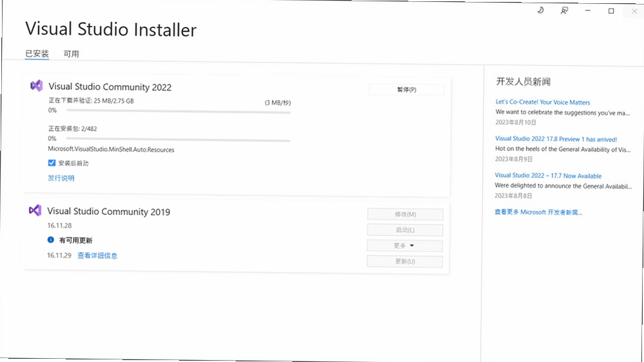Viewport: 644px width, 362px height.
Task: Click the 有可用更新 notice text
Action: [75, 241]
